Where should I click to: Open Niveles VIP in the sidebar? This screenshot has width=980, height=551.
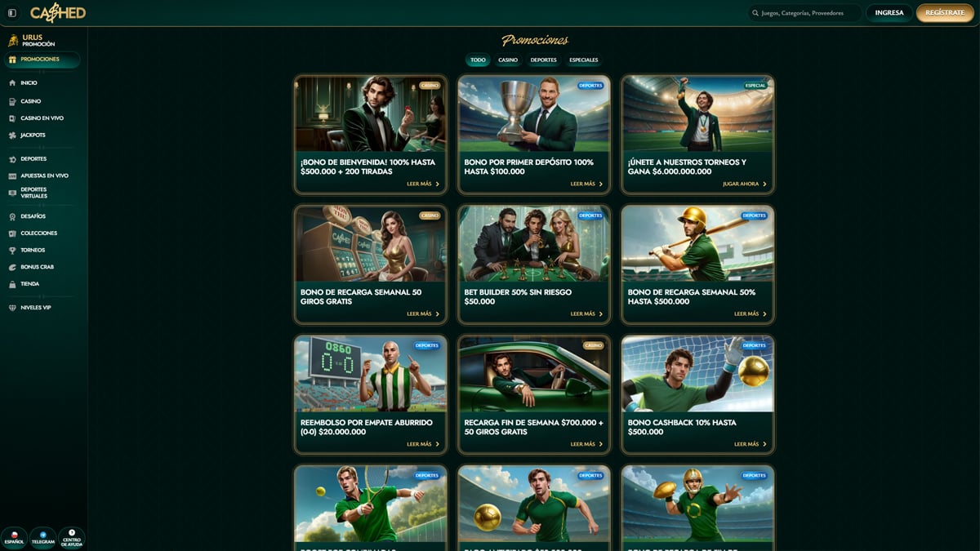pyautogui.click(x=36, y=308)
